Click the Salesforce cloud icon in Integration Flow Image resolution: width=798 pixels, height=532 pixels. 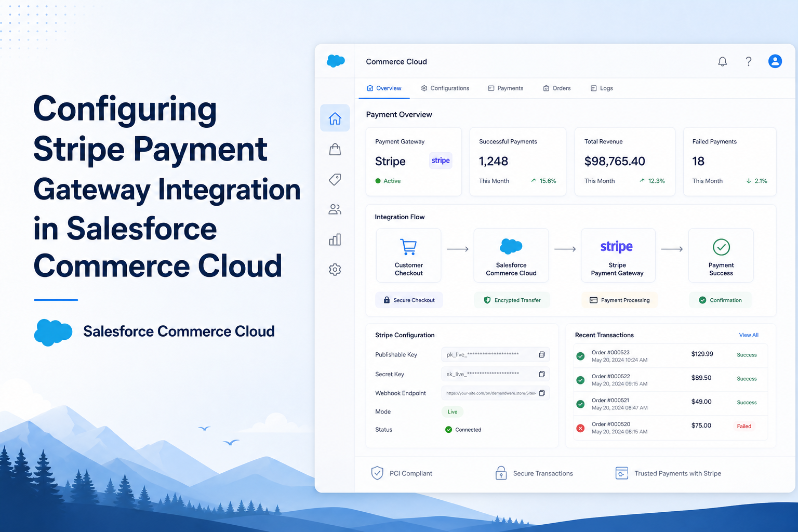tap(511, 246)
